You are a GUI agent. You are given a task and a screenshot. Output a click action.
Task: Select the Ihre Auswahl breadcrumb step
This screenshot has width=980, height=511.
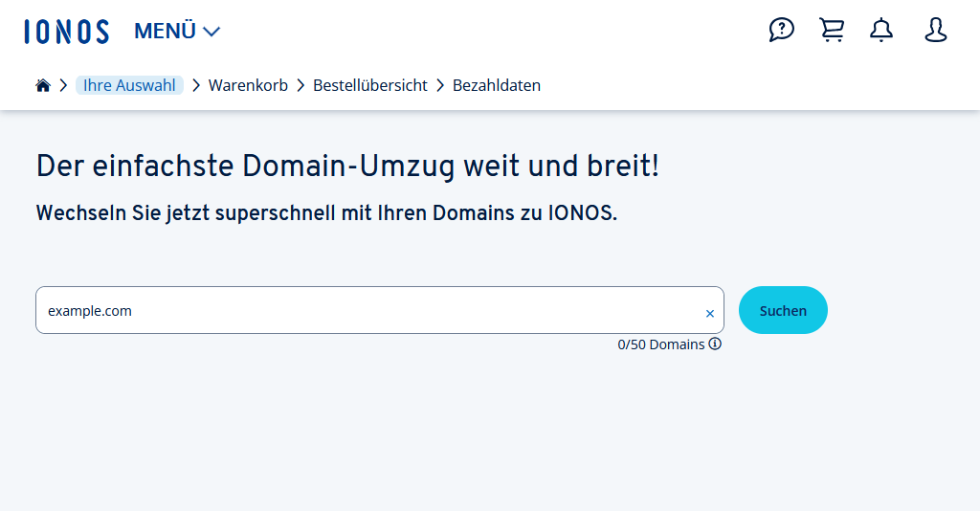(129, 85)
